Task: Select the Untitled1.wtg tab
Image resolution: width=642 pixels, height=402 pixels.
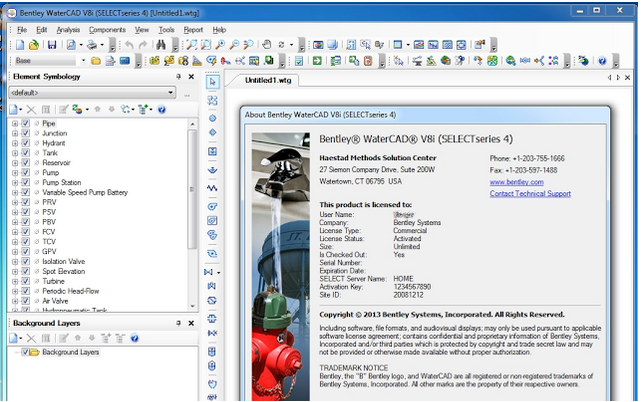Action: pyautogui.click(x=268, y=80)
